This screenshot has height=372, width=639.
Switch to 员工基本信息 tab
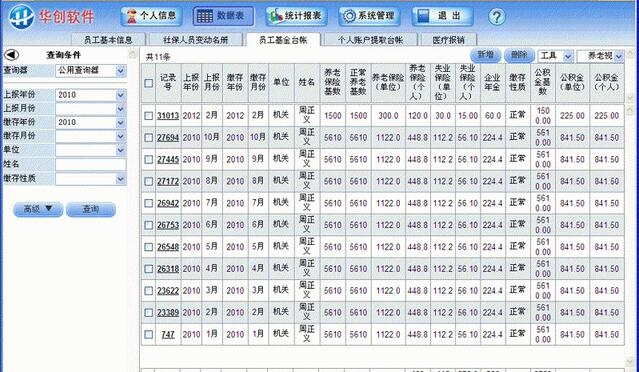pyautogui.click(x=108, y=40)
